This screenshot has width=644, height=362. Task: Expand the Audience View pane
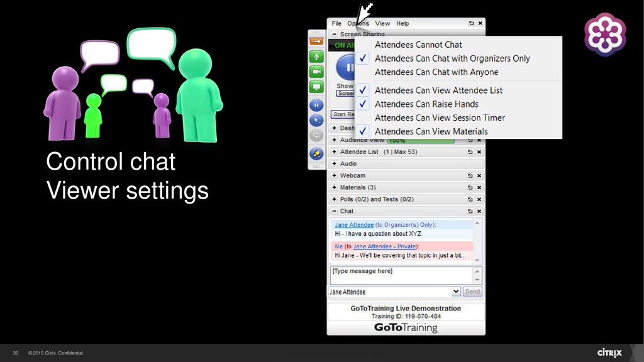coord(335,140)
